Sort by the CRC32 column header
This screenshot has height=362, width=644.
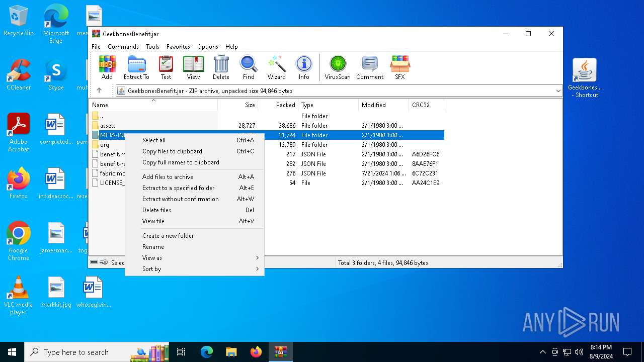[x=427, y=105]
